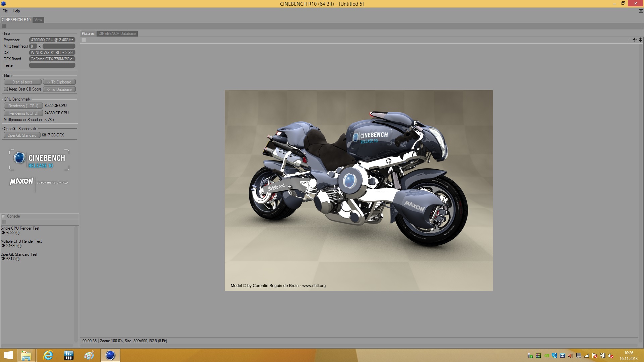
Task: Click the zoom and size status bar text
Action: coord(133,341)
